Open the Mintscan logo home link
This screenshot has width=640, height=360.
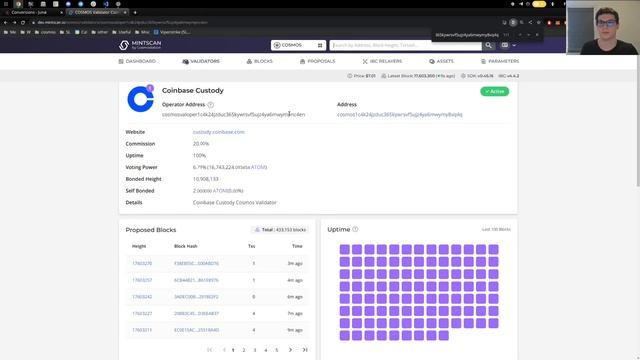coord(140,45)
